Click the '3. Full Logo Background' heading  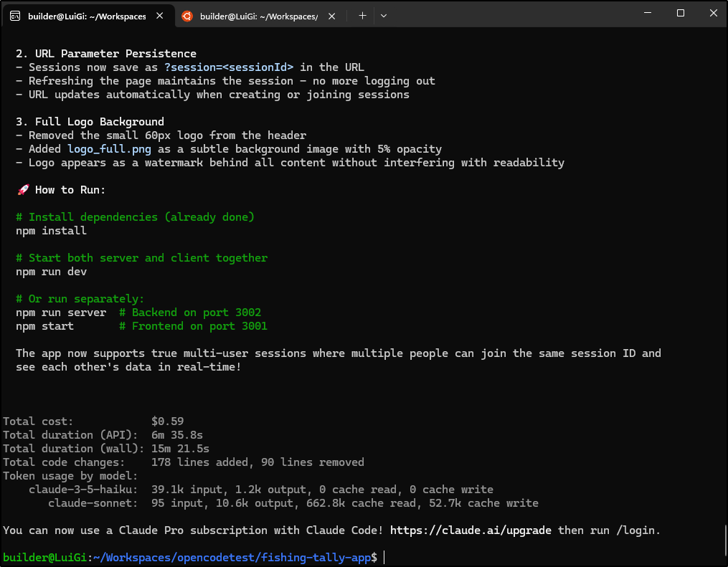coord(90,122)
